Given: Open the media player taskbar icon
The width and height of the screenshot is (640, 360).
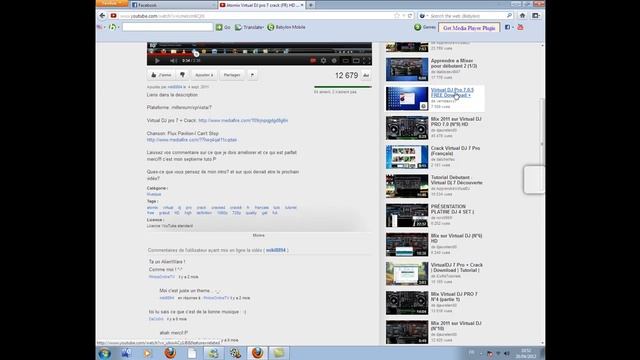Looking at the screenshot, I should [147, 353].
